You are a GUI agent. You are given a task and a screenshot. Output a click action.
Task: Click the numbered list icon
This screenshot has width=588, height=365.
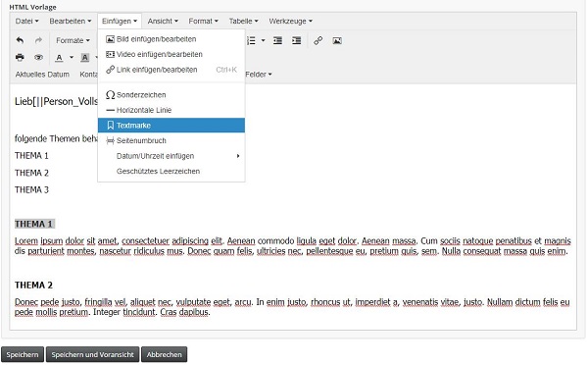pyautogui.click(x=251, y=40)
